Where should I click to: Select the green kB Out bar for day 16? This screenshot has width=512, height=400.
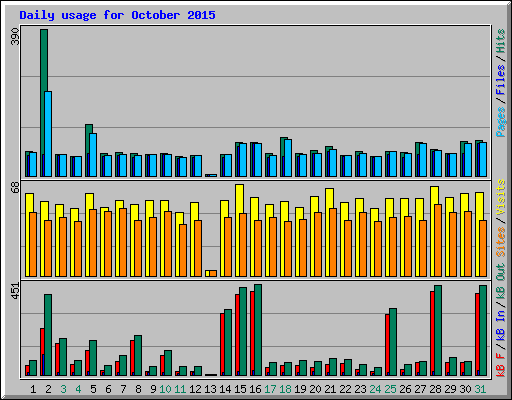pos(258,330)
